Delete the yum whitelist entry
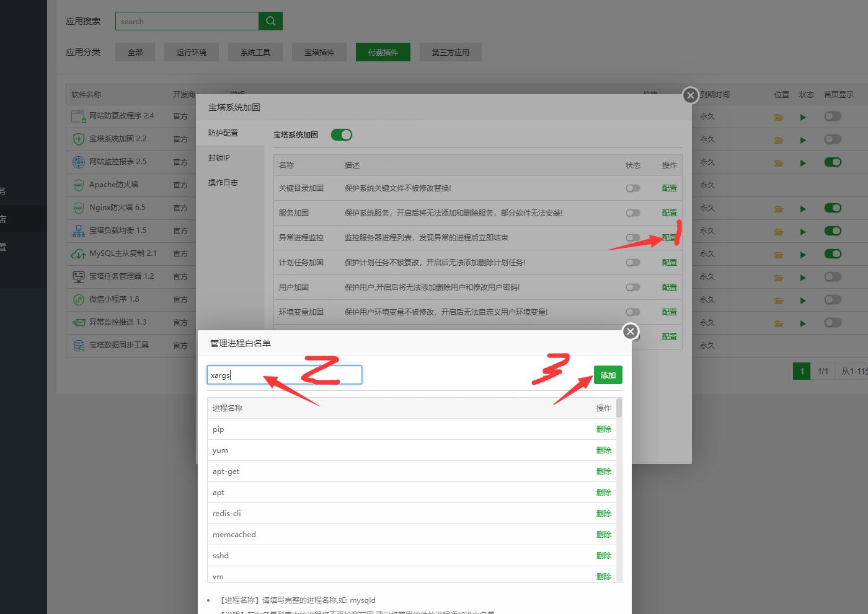The height and width of the screenshot is (614, 868). click(x=604, y=450)
